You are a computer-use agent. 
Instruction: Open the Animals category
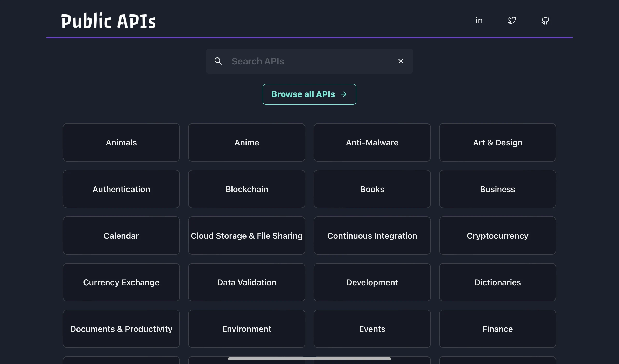point(121,142)
